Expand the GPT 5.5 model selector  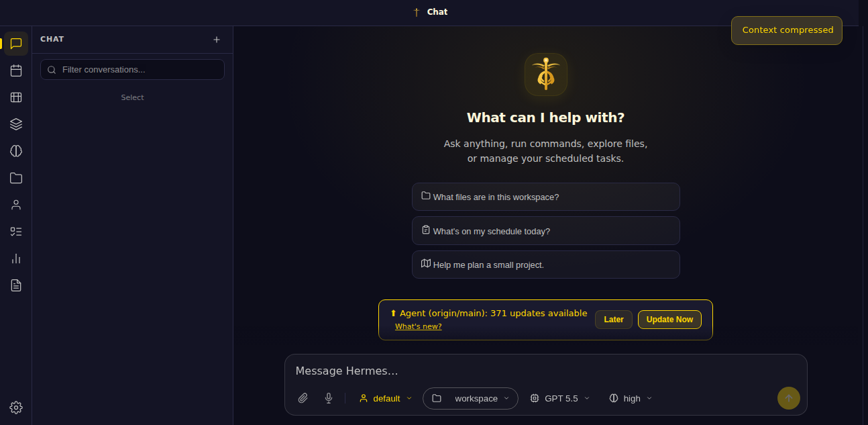[560, 398]
